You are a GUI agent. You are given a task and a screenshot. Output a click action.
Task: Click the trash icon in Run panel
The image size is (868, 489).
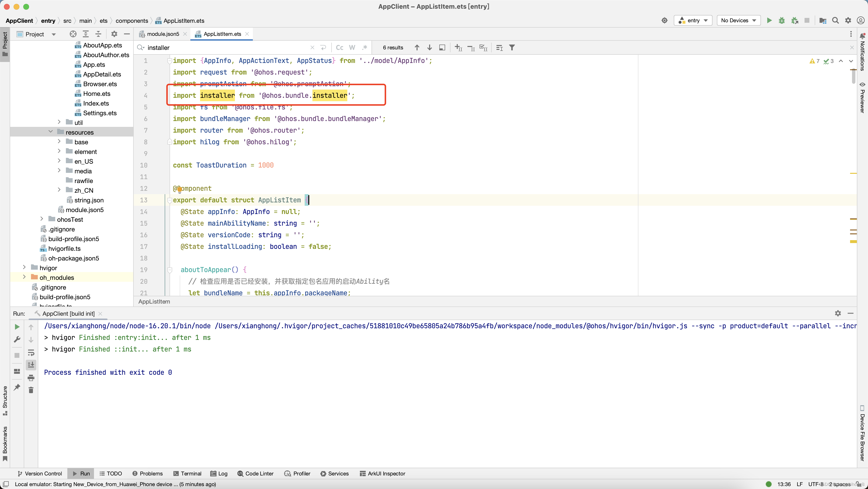31,390
